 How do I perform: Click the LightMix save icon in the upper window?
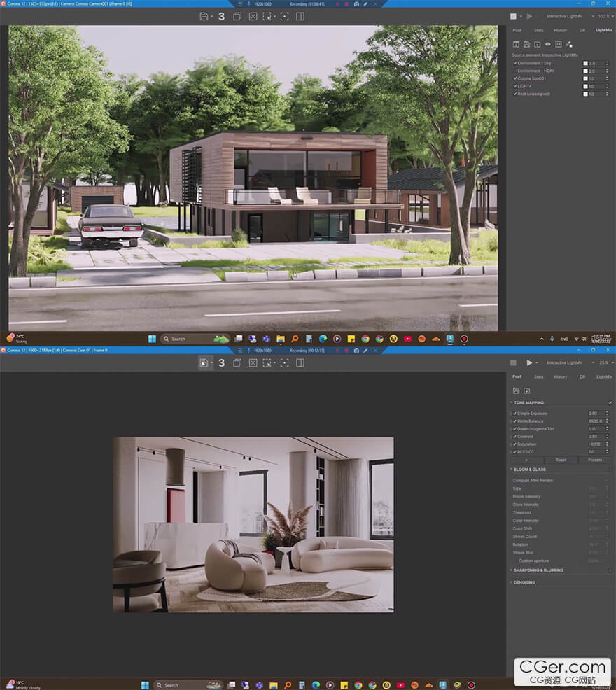526,45
